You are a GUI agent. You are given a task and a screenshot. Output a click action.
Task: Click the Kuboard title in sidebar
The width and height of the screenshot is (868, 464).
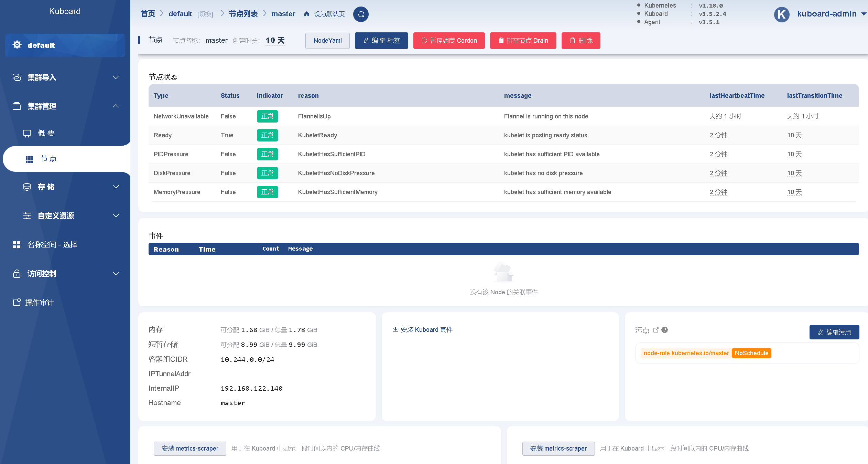[x=65, y=11]
